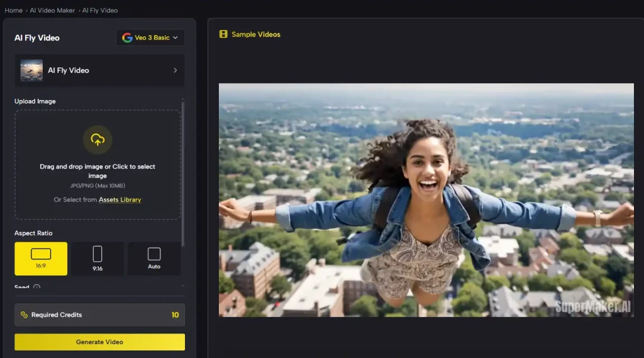The width and height of the screenshot is (644, 358).
Task: Click the cloud upload icon
Action: (x=97, y=140)
